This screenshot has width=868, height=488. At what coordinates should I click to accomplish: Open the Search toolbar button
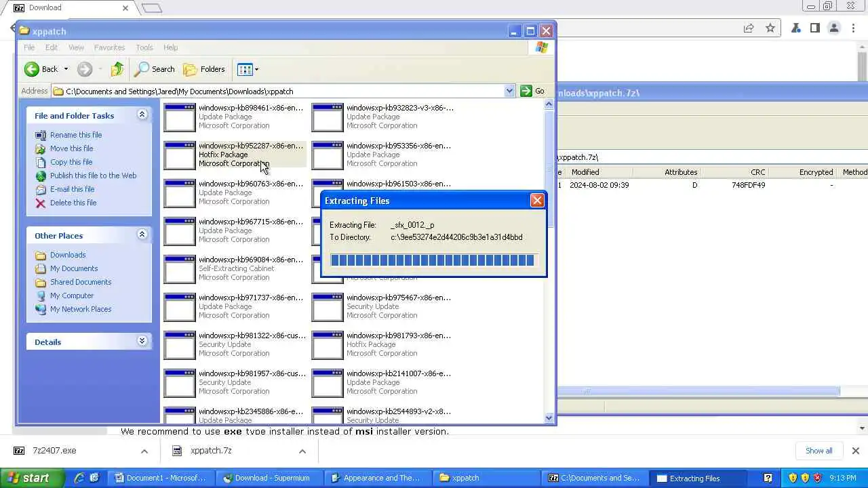coord(155,69)
